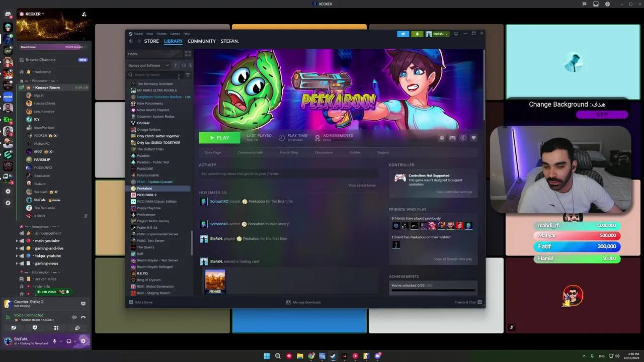Share your screen in Discord voice panel
Viewport: 644px width, 362px height.
[35, 328]
